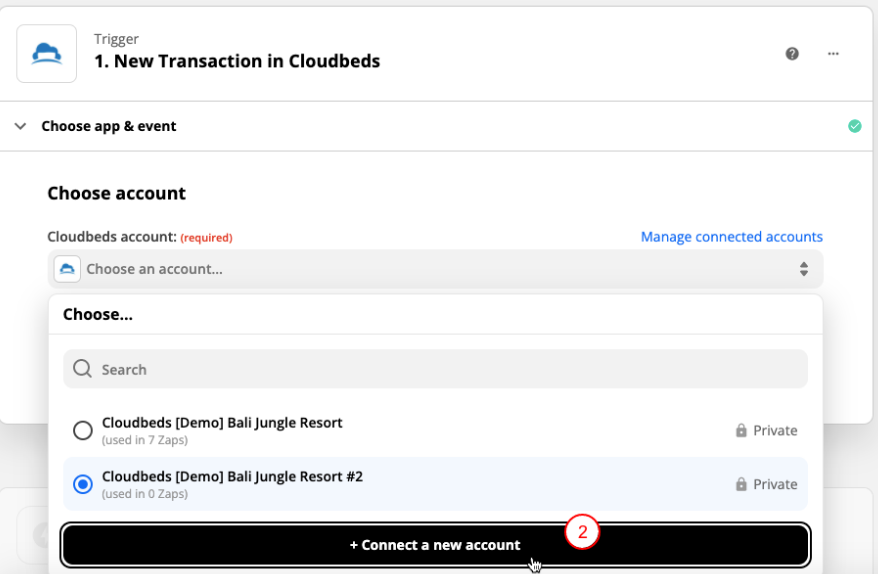This screenshot has height=574, width=878.
Task: Type in the account Search field
Action: (x=450, y=369)
